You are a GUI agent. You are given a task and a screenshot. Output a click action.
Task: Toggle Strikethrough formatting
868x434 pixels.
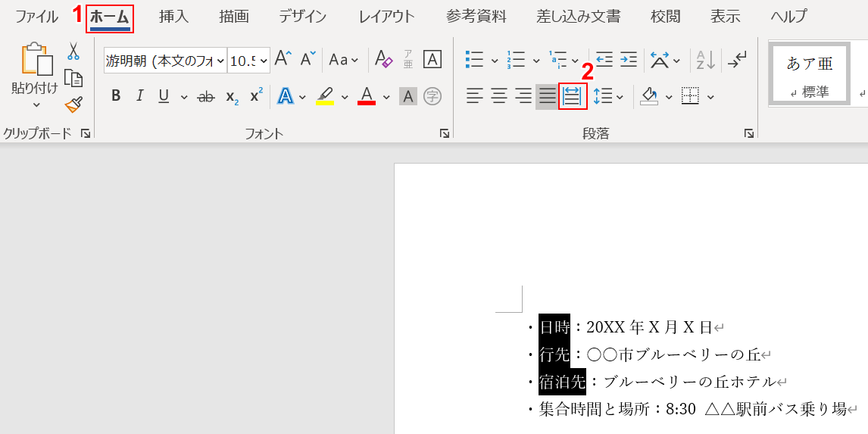pos(205,96)
